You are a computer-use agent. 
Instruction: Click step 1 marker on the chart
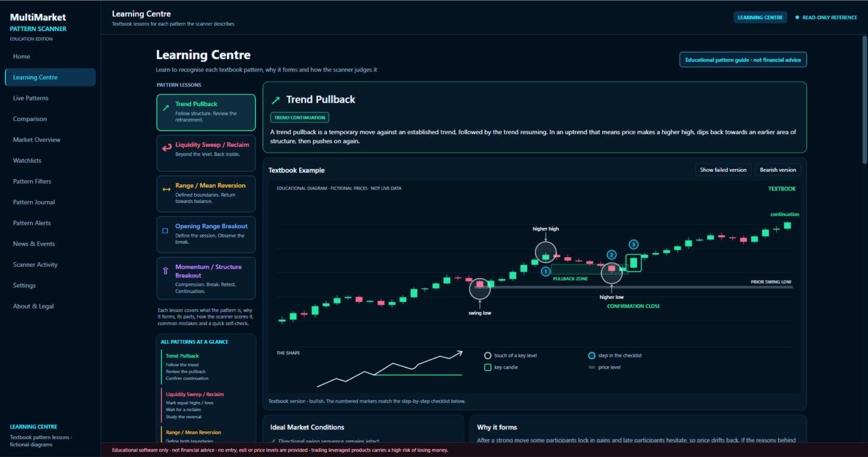click(545, 271)
